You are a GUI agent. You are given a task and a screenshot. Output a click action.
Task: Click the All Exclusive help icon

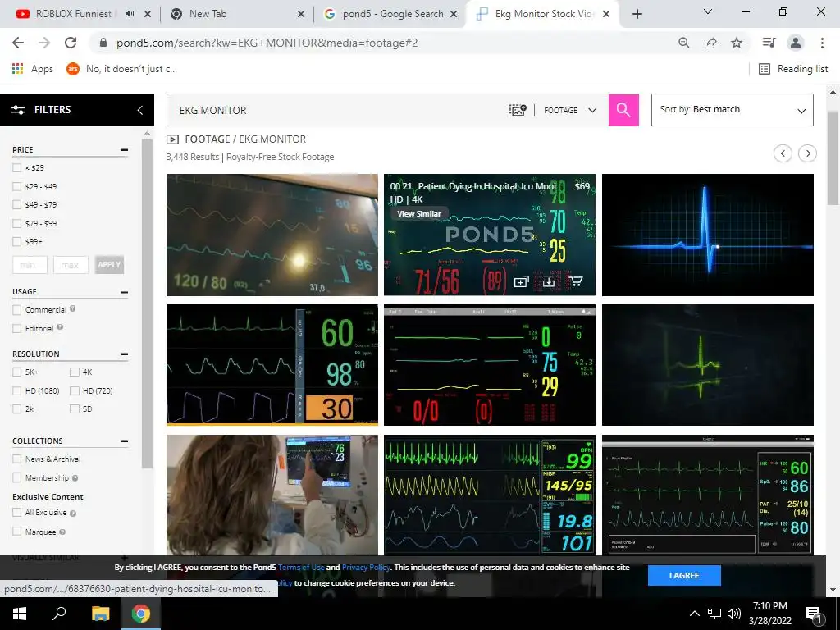73,513
